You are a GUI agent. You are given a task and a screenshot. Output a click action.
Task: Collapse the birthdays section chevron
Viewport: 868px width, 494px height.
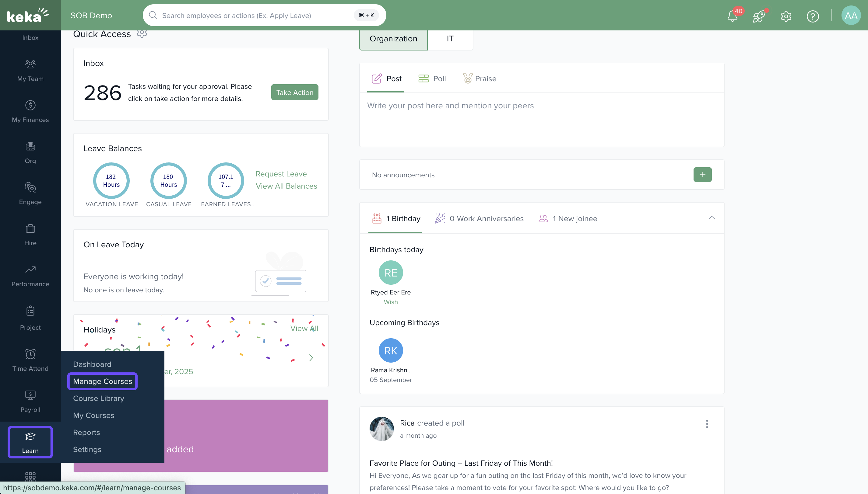(712, 218)
